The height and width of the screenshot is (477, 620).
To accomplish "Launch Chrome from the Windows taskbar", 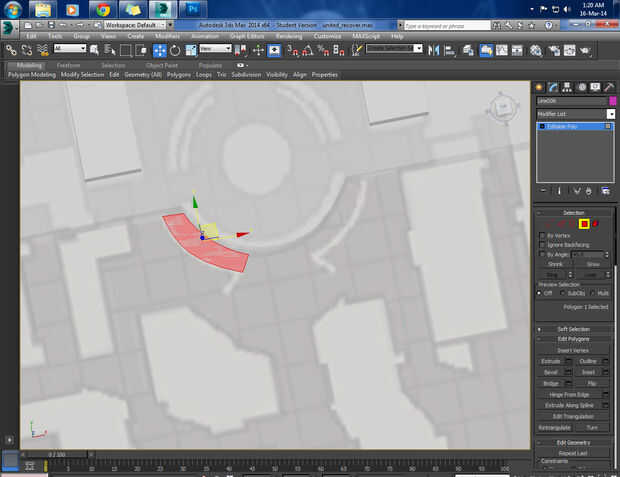I will click(101, 9).
